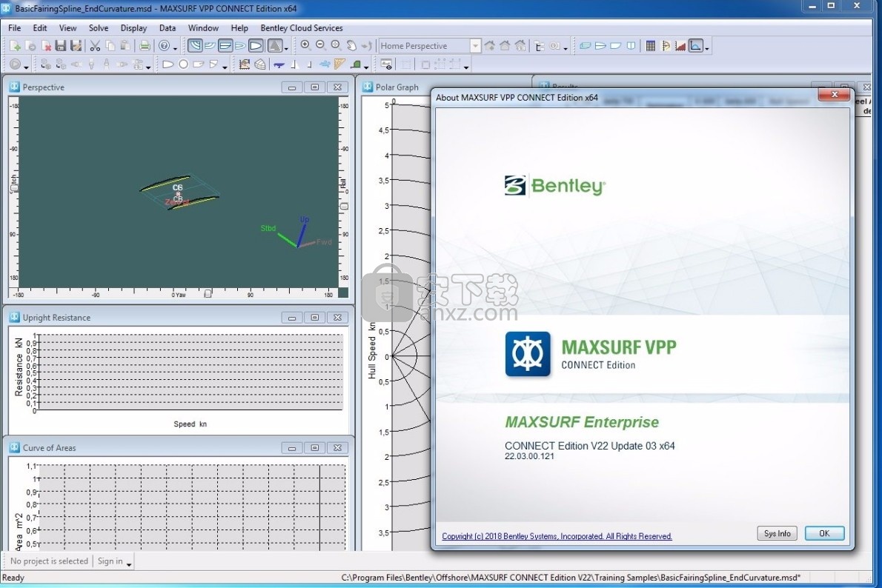Expand the Help icon dropdown arrow
882x588 pixels.
point(175,48)
